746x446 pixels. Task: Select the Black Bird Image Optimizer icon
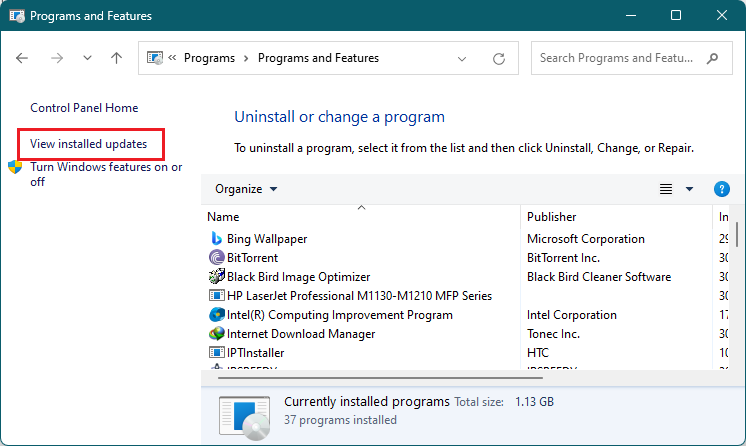[x=217, y=277]
